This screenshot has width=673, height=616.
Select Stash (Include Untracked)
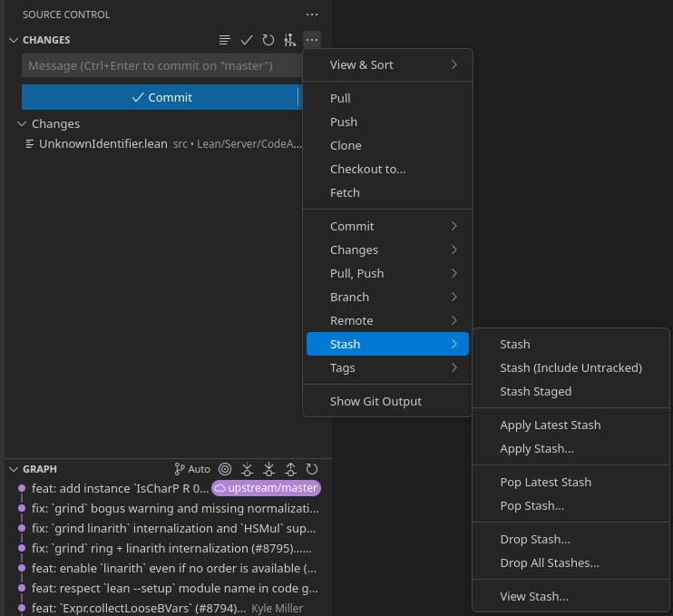click(x=571, y=367)
